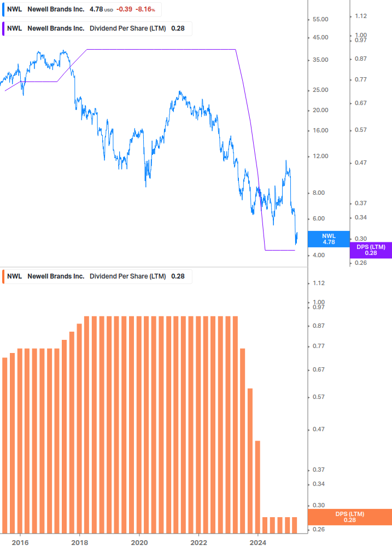Click the blue NWL 4.78 price tag
The width and height of the screenshot is (392, 550).
329,239
